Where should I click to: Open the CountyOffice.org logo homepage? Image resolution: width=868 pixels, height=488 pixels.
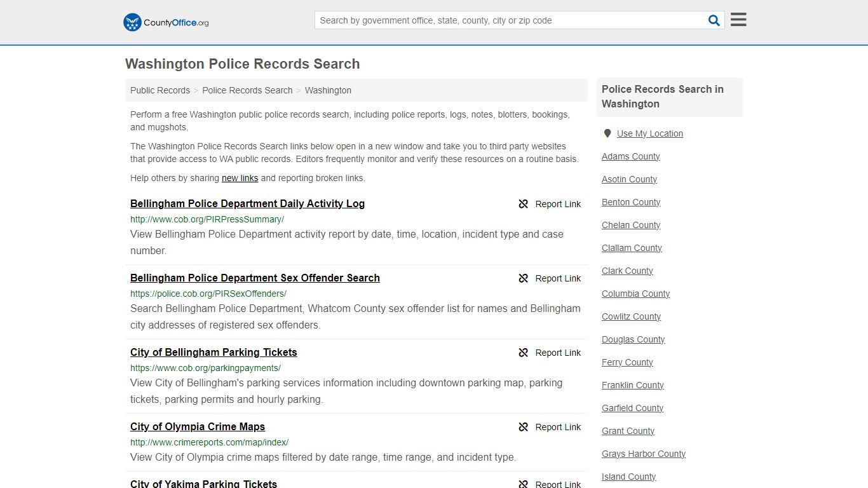pos(166,22)
